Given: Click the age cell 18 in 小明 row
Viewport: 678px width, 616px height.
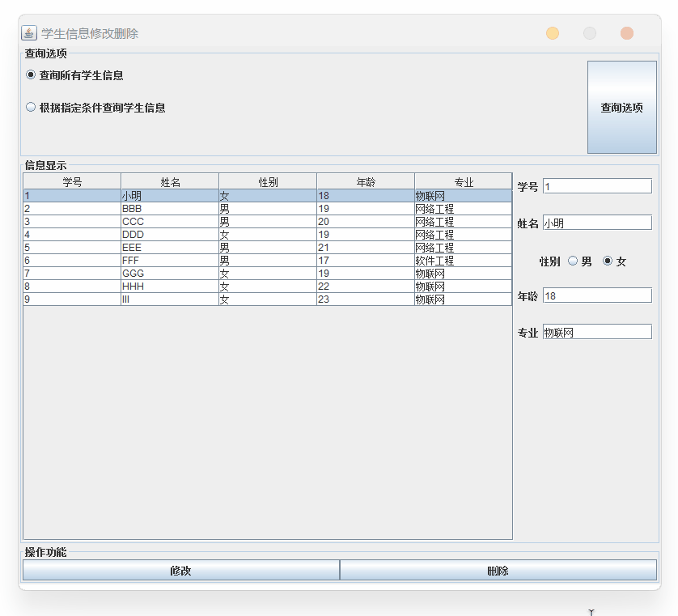Looking at the screenshot, I should 366,196.
